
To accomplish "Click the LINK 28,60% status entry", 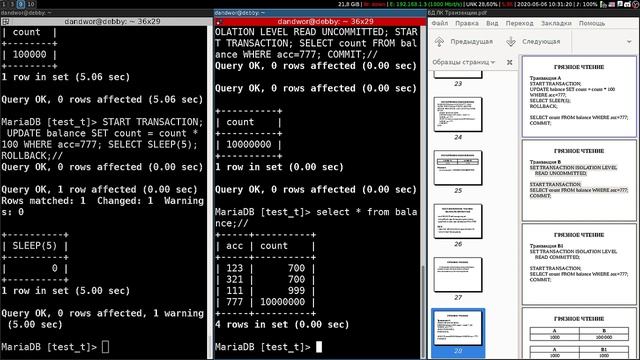I will tap(482, 4).
